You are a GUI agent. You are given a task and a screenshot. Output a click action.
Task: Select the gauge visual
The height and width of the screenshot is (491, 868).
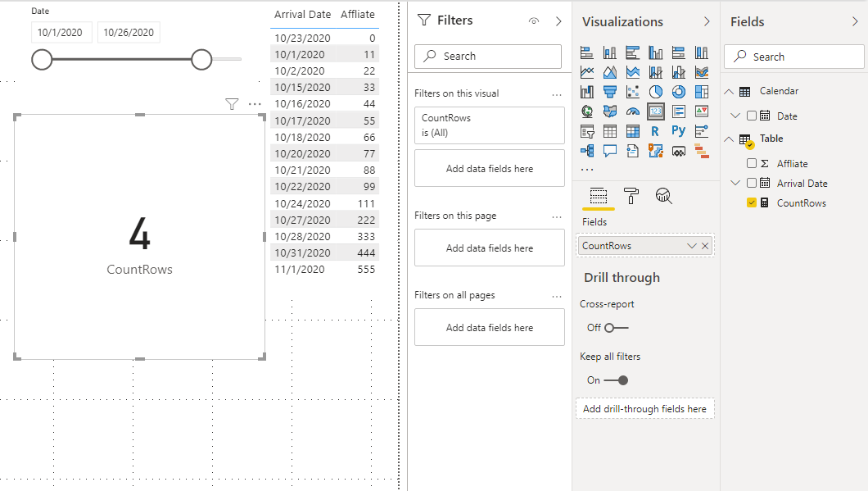pos(633,111)
